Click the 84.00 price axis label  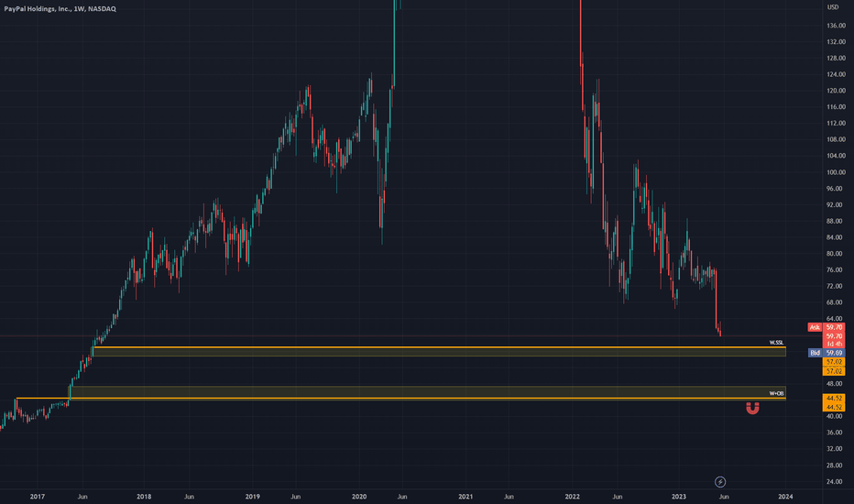(x=836, y=237)
